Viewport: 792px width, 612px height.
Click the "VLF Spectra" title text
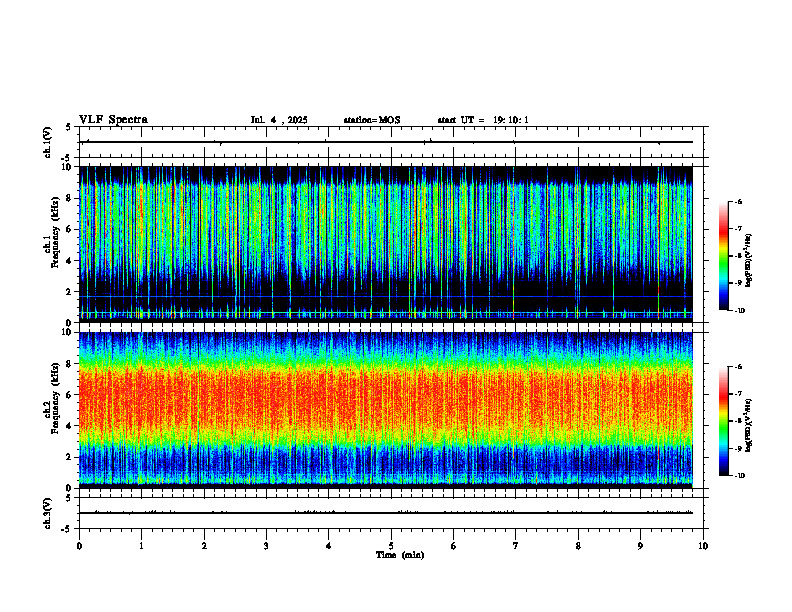click(x=113, y=120)
